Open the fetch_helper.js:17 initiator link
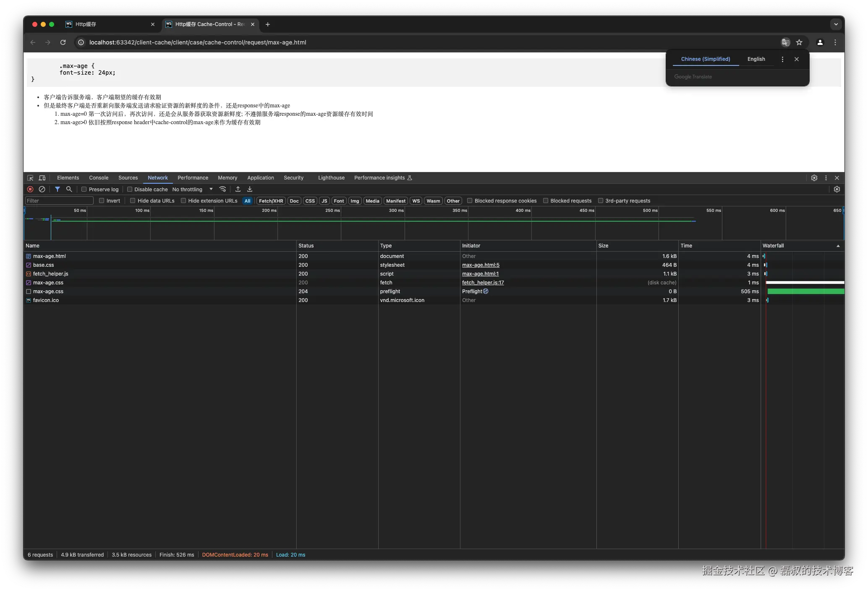The image size is (868, 591). 483,283
